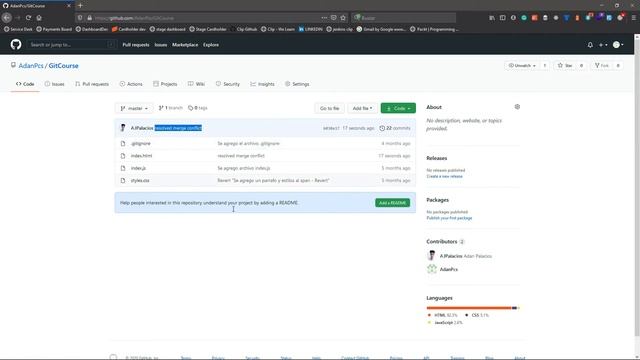Open the 'Se agrego archivo index.js' commit message

point(244,168)
